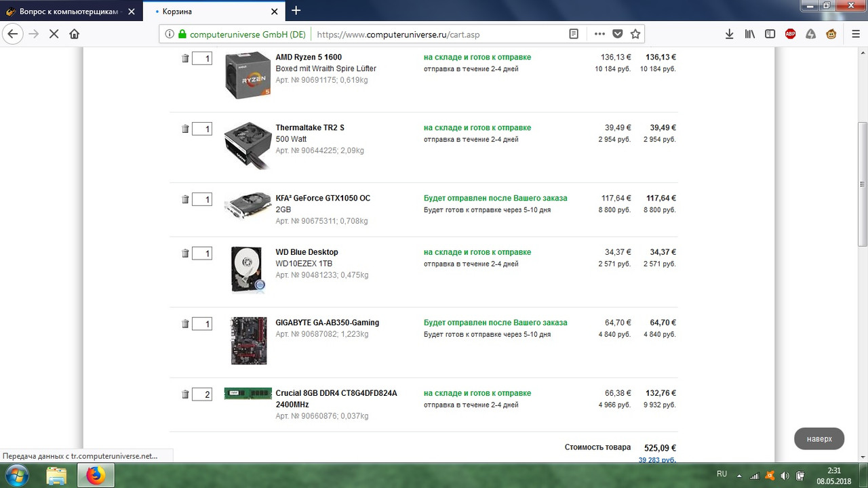Remove AMD Ryzen 5 1600 with trash icon
Screen dimensions: 868x488
pyautogui.click(x=185, y=58)
